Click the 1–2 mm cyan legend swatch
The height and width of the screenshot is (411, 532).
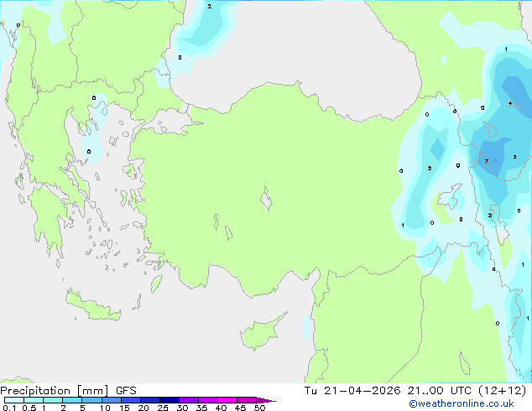(x=53, y=400)
